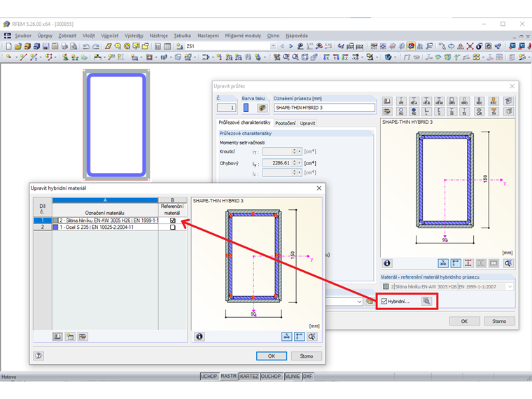
Task: Select the CIR circular section icon
Action: tap(479, 111)
